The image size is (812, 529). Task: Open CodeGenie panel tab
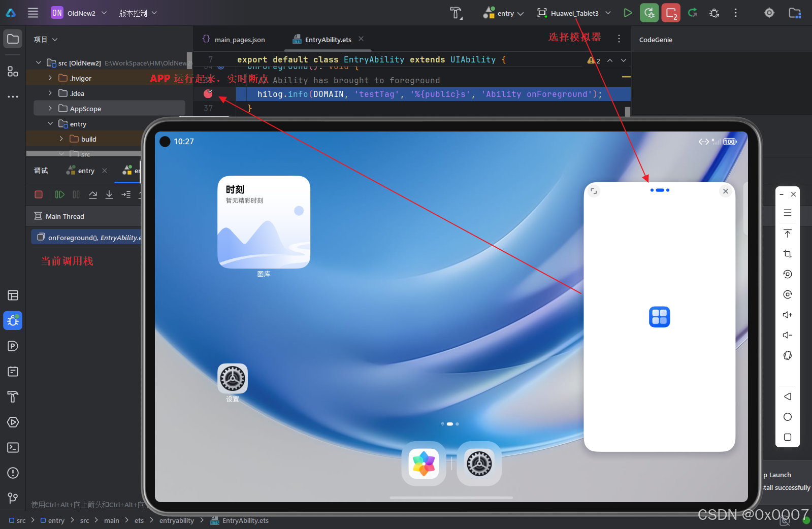pyautogui.click(x=656, y=40)
